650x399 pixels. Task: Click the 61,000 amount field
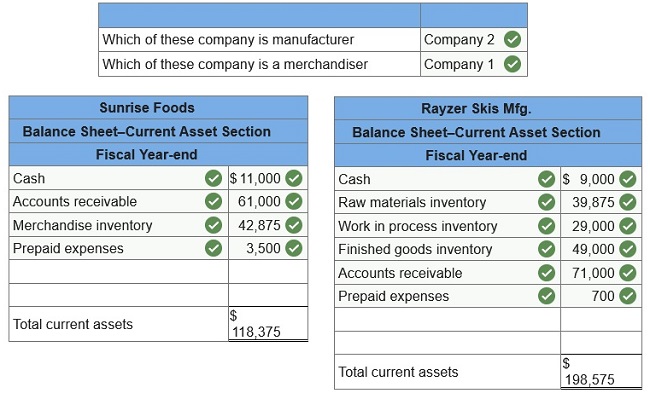(268, 201)
